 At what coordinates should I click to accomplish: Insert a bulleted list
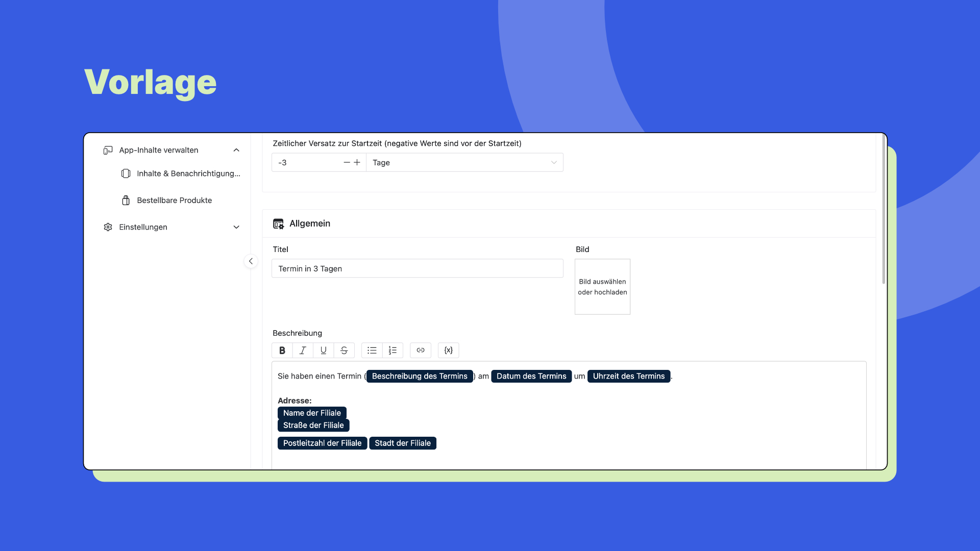click(372, 350)
